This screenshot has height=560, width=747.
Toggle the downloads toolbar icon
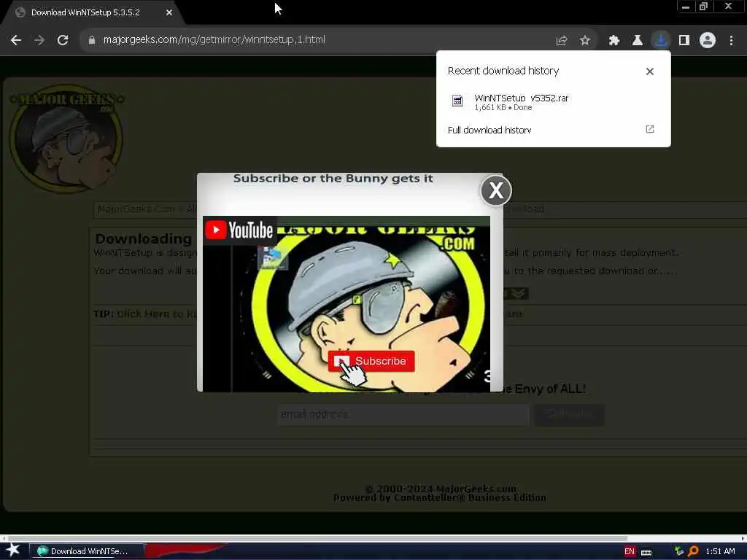click(661, 41)
